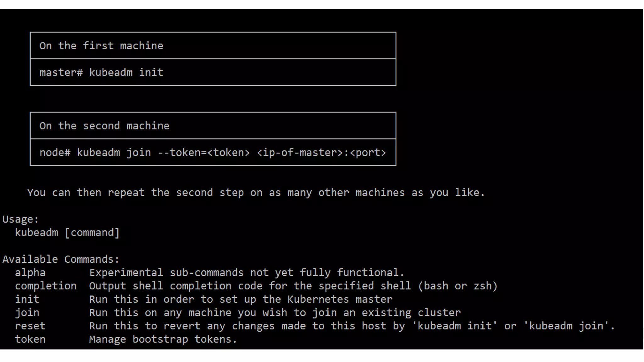Click the 'Kubernetes master' text in the init description
644x362 pixels.
point(340,299)
